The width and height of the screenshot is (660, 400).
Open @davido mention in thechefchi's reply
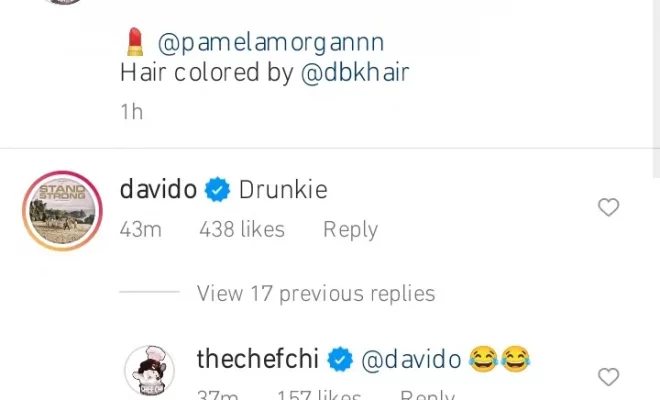(411, 360)
